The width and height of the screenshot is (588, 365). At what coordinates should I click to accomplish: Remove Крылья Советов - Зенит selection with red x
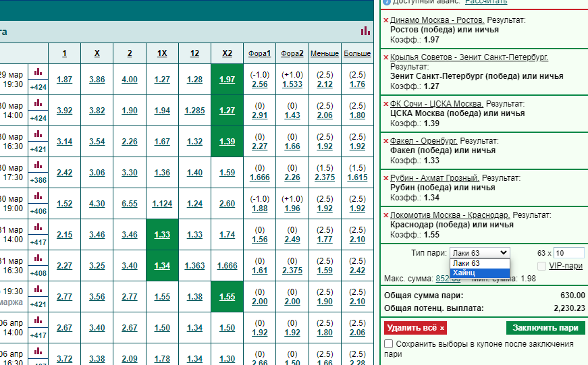point(386,57)
